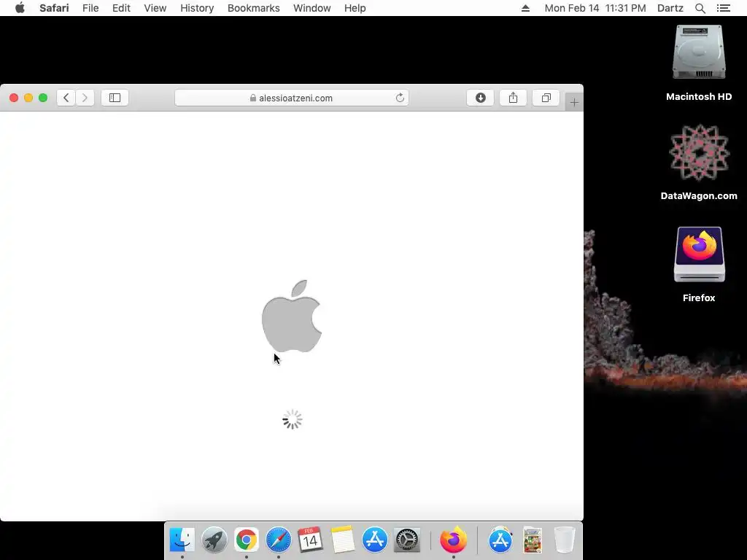747x560 pixels.
Task: Open Spotlight search magnifier icon
Action: point(700,8)
